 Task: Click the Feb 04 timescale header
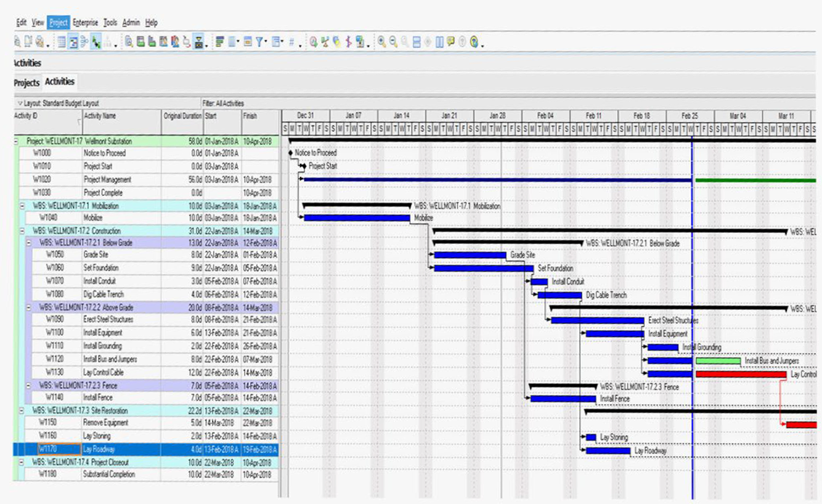[x=545, y=116]
